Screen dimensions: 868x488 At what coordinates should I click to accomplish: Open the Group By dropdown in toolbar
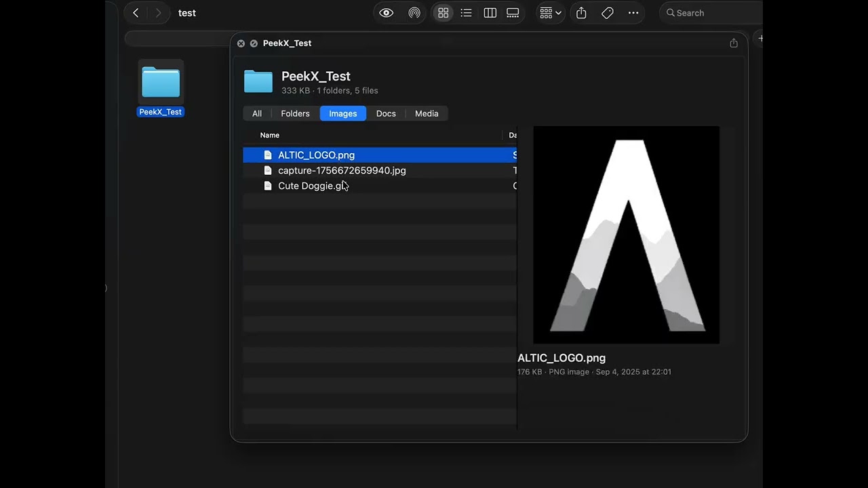click(x=550, y=13)
